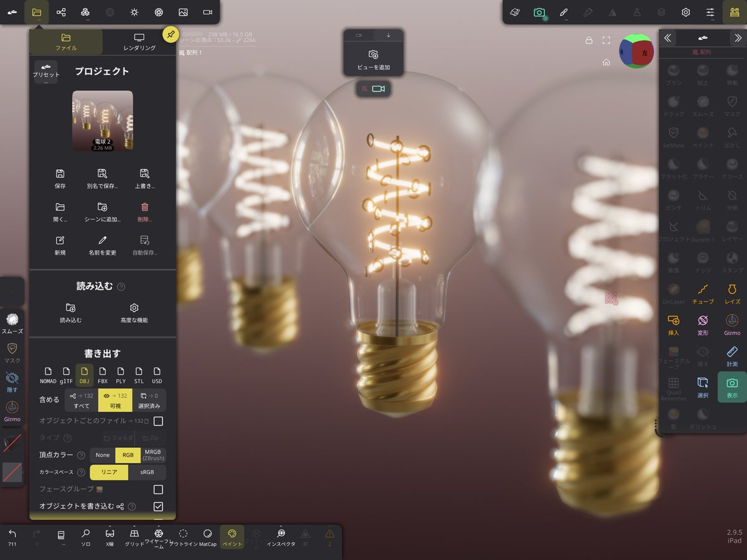Open the material sphere icon in top-right bar
This screenshot has height=560, width=747.
tap(515, 12)
